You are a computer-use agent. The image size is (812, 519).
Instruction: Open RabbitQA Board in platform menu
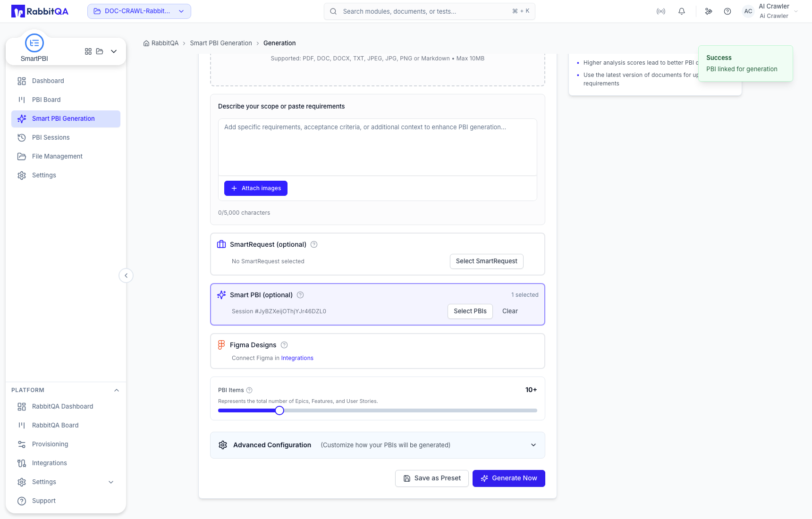click(x=66, y=425)
